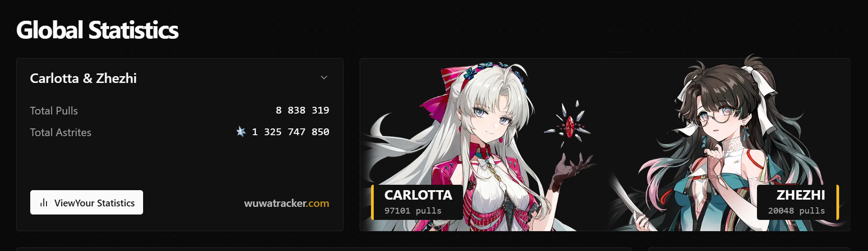868x251 pixels.
Task: Click the 20048 pulls count text
Action: click(x=797, y=211)
